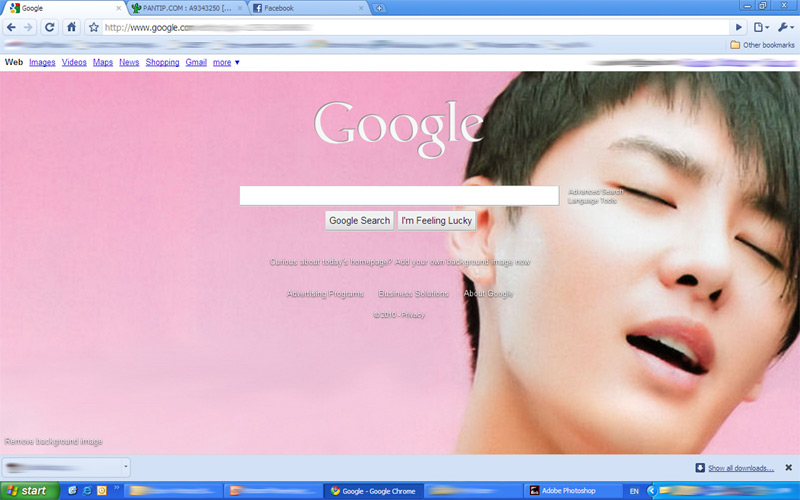Click the Photoshop icon on the taskbar button
Viewport: 800px width, 500px height.
pyautogui.click(x=534, y=491)
